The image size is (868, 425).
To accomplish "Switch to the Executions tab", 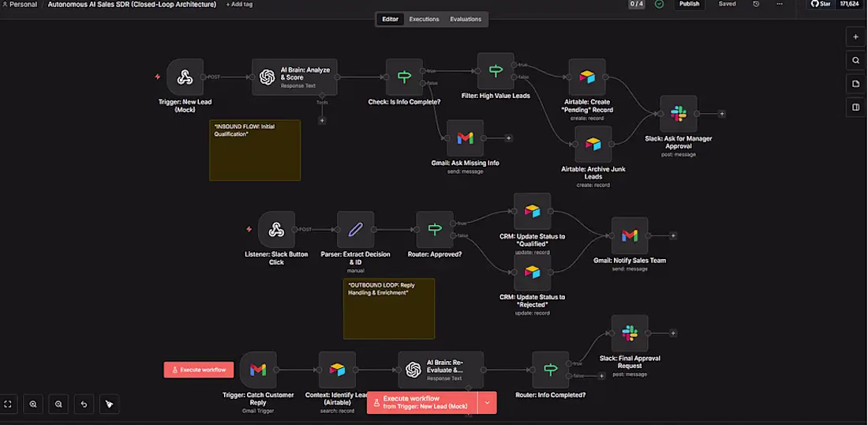I will 424,19.
